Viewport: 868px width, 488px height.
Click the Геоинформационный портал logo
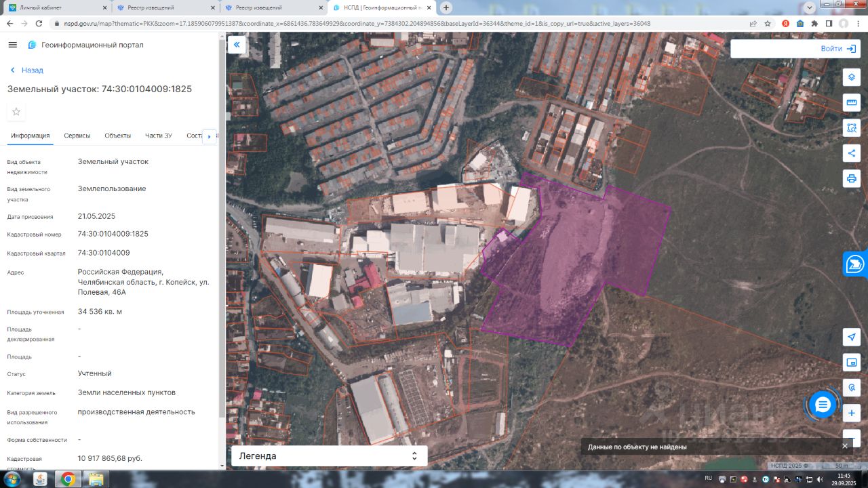click(85, 45)
